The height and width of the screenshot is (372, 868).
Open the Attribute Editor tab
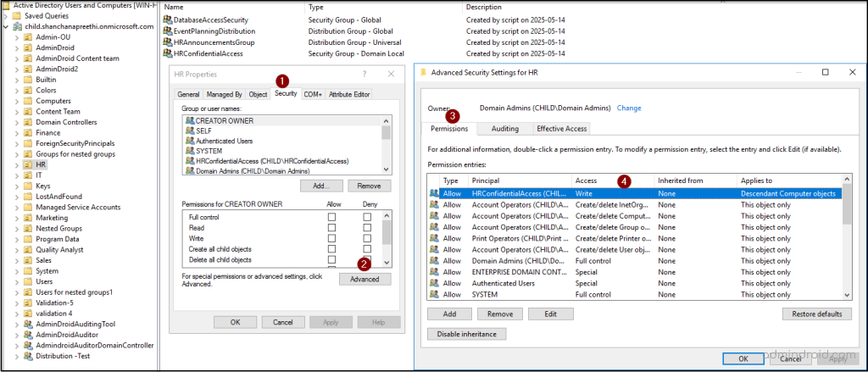click(x=349, y=94)
